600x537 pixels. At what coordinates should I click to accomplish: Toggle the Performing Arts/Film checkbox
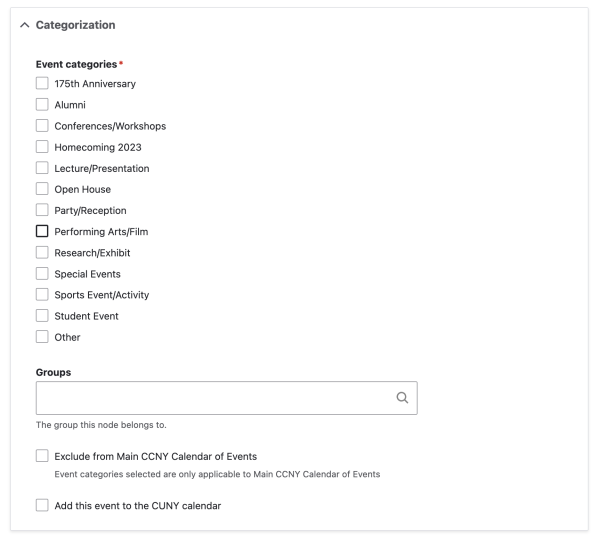pyautogui.click(x=42, y=231)
